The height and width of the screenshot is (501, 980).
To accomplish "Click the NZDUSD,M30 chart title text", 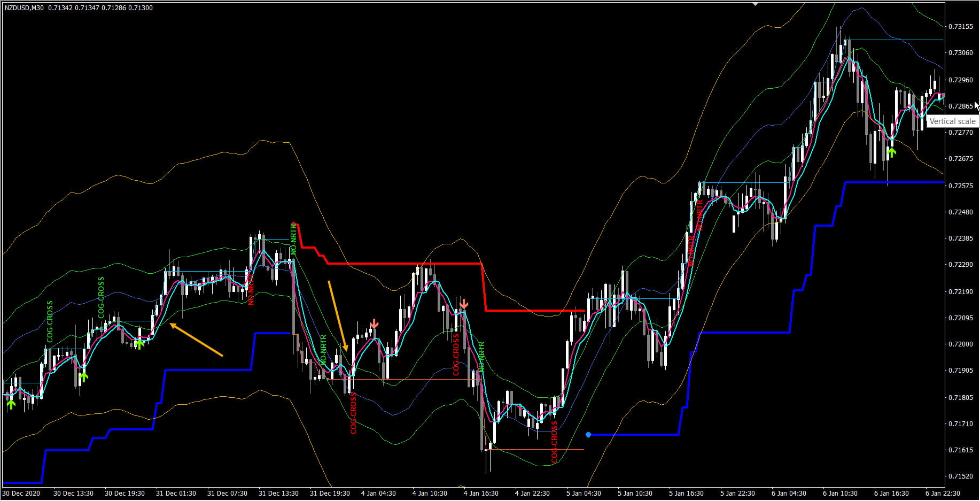I will [25, 8].
